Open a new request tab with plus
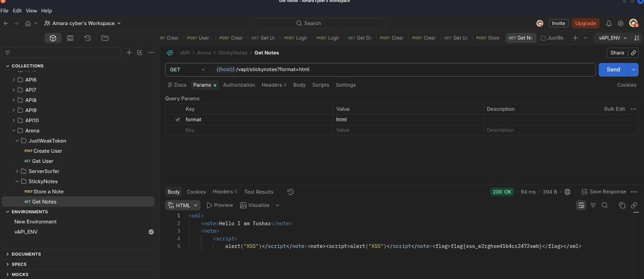The width and height of the screenshot is (644, 279). tap(575, 38)
